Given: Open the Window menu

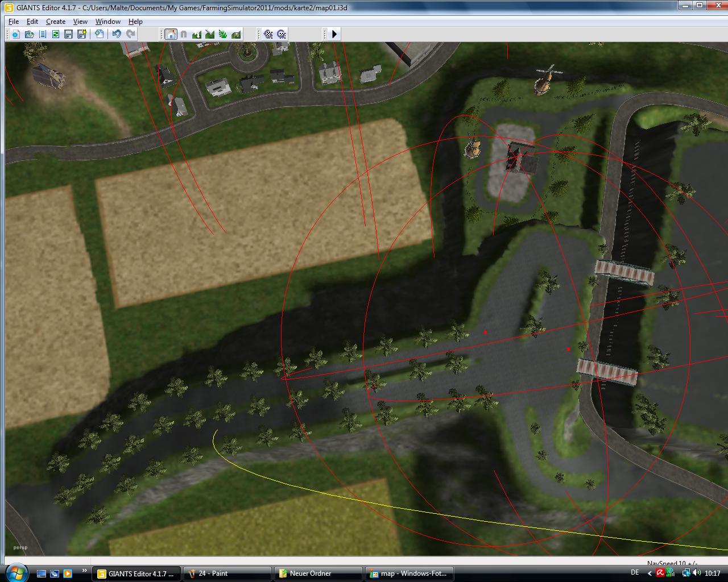Looking at the screenshot, I should (107, 22).
